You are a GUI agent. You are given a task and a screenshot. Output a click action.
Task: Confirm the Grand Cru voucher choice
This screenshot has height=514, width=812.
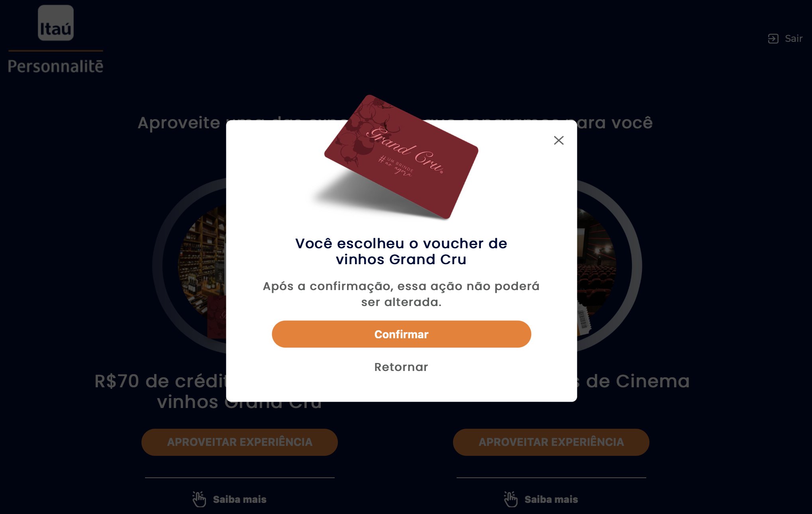(x=401, y=334)
